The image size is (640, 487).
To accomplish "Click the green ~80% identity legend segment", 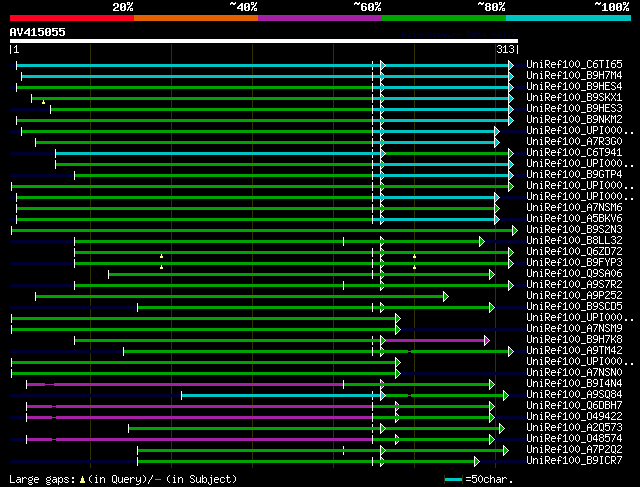I will coord(444,18).
